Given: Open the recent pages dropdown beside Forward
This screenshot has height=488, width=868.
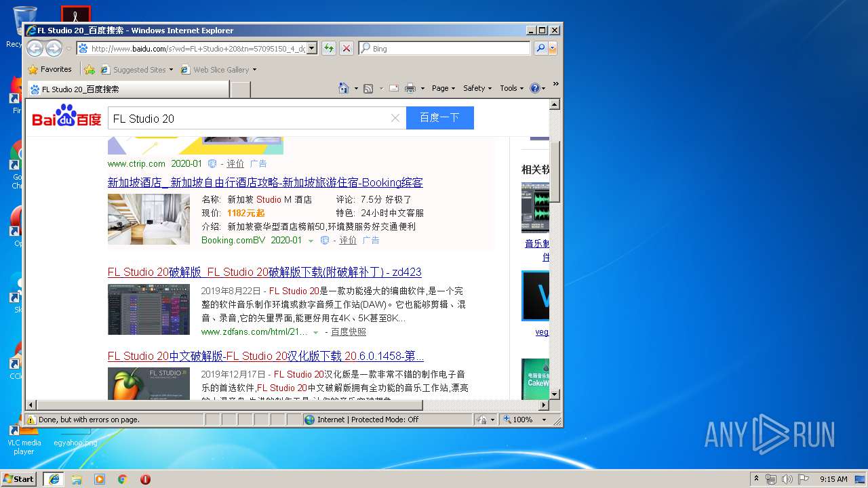Looking at the screenshot, I should click(x=68, y=49).
